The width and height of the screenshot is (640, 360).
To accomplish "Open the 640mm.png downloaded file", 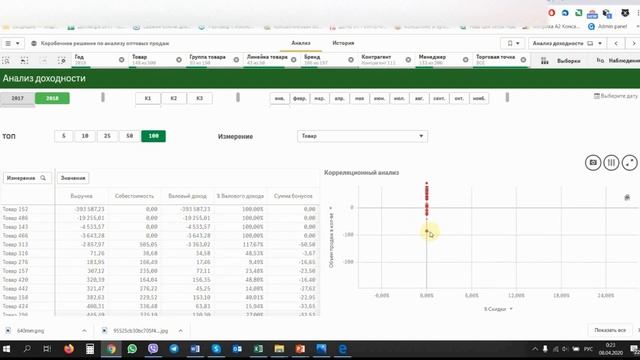I will tap(30, 331).
